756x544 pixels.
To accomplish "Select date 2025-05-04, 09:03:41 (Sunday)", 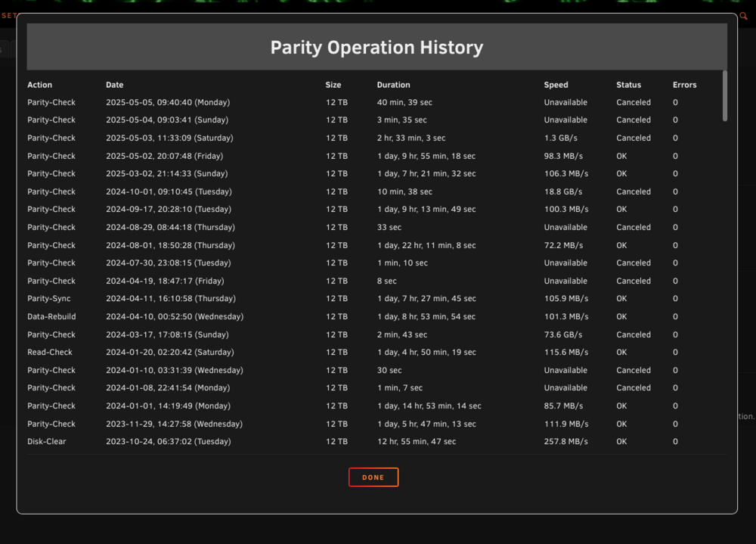I will [x=167, y=120].
